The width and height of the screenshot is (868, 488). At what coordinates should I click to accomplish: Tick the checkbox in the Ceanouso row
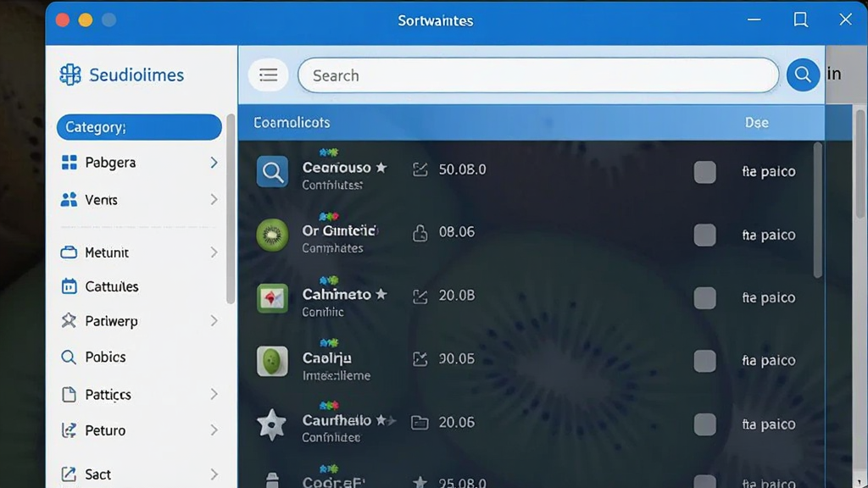click(x=704, y=172)
